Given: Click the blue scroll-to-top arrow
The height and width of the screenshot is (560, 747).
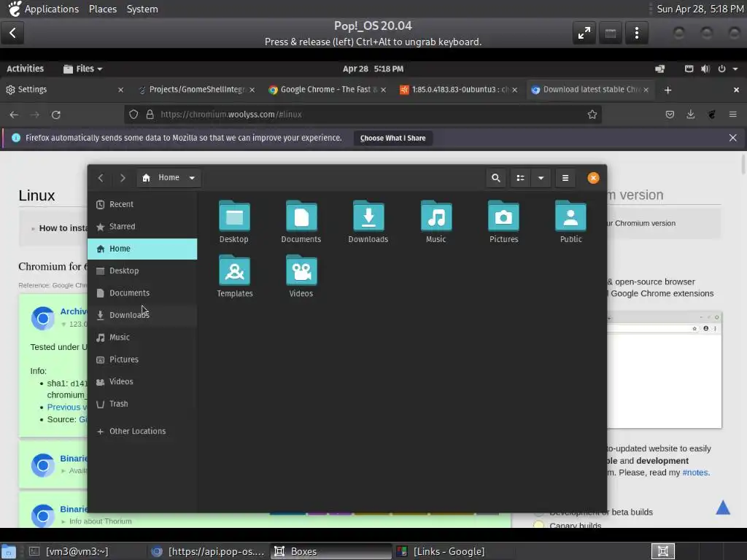Looking at the screenshot, I should 723,507.
